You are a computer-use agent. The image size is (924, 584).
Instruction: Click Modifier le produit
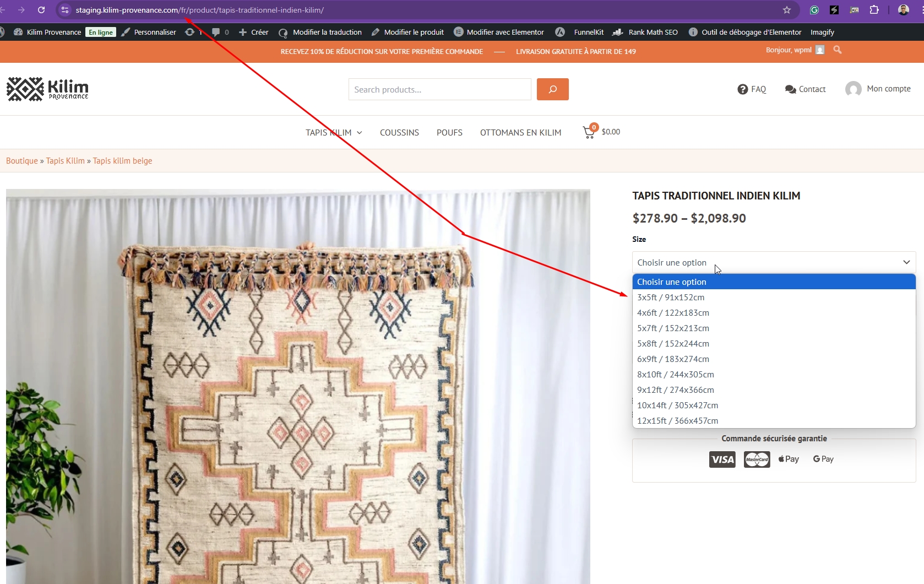coord(407,32)
